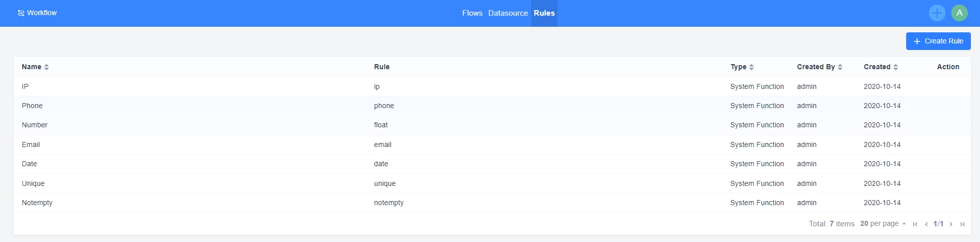Viewport: 980px width, 242px height.
Task: Go to previous page arrow
Action: [x=926, y=224]
